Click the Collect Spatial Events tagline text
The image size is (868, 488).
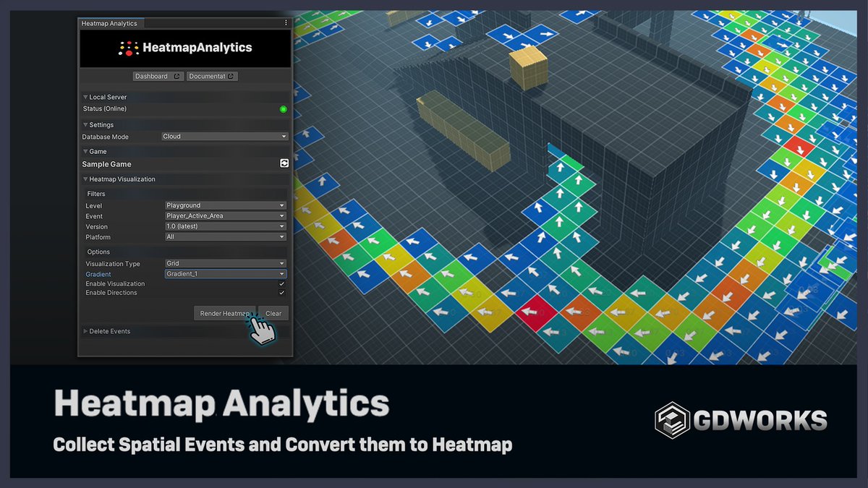[283, 445]
